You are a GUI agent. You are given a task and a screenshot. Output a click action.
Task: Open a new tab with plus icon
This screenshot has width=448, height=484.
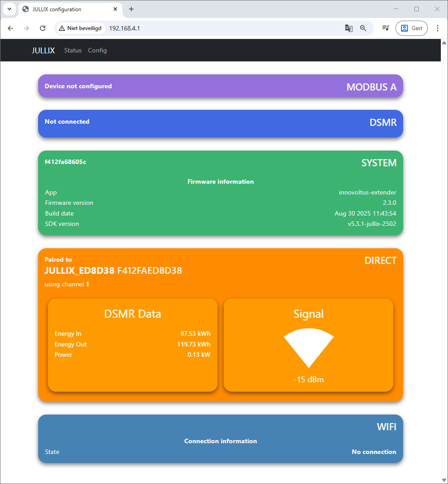point(131,9)
